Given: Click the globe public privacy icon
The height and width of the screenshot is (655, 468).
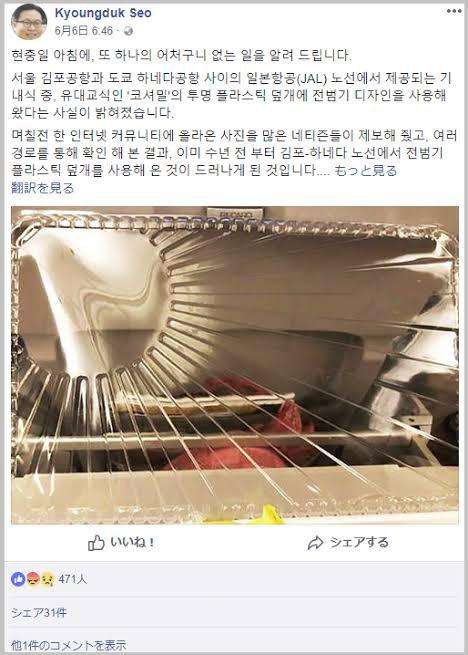Looking at the screenshot, I should tap(129, 31).
